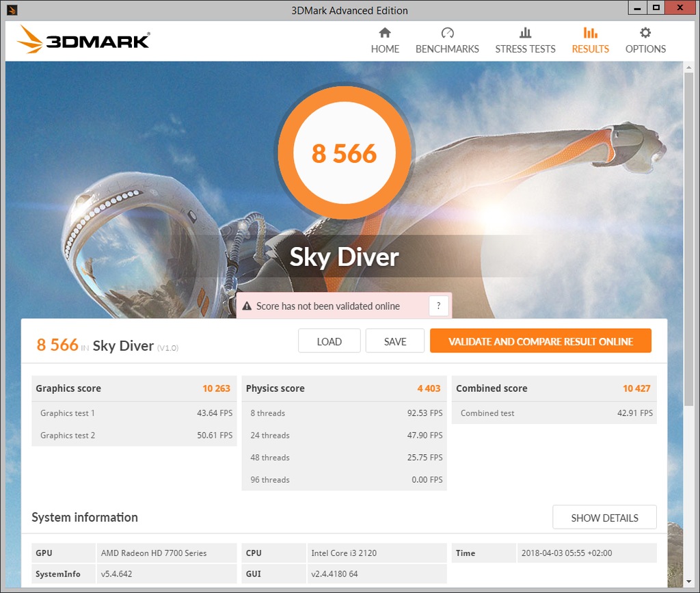Viewport: 700px width, 593px height.
Task: Click the Graphics test 1 label
Action: (68, 413)
